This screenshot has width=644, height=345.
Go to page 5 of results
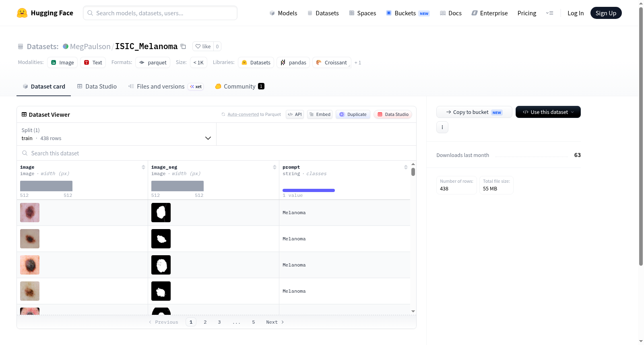point(254,322)
